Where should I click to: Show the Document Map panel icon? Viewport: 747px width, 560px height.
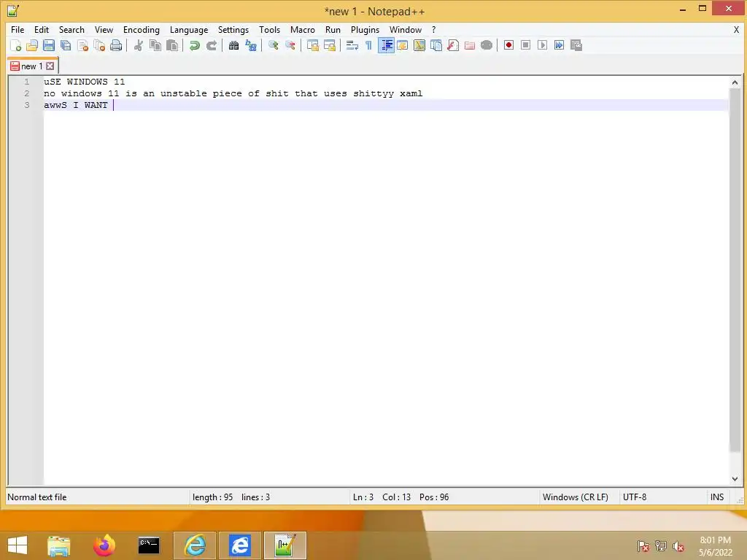pyautogui.click(x=419, y=45)
